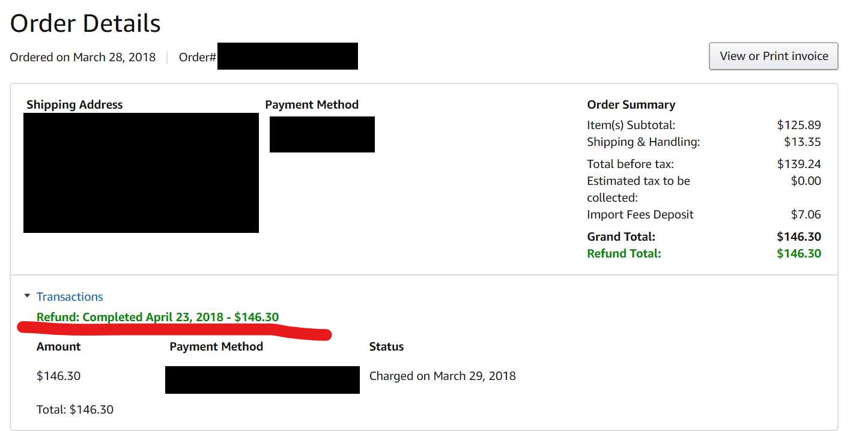Click the redacted shipping address block

[x=141, y=173]
